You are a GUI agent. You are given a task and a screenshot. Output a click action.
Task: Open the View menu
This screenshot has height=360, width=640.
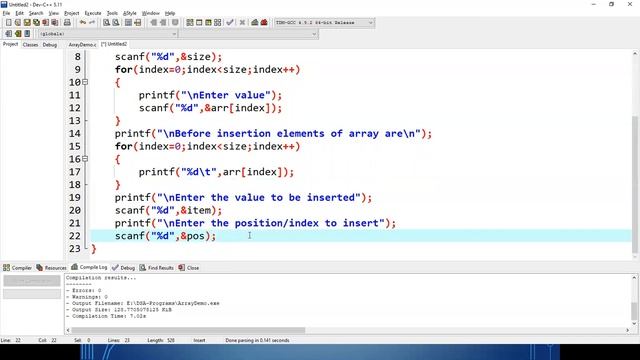(x=53, y=13)
